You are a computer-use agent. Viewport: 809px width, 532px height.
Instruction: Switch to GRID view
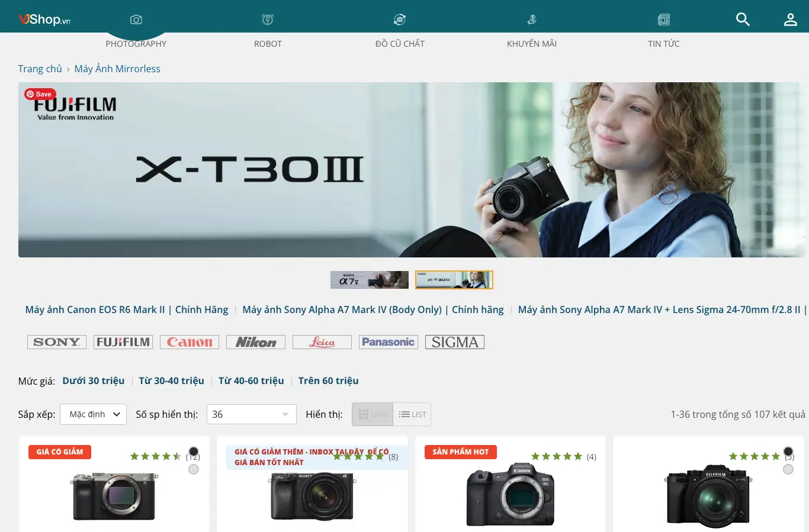(373, 414)
